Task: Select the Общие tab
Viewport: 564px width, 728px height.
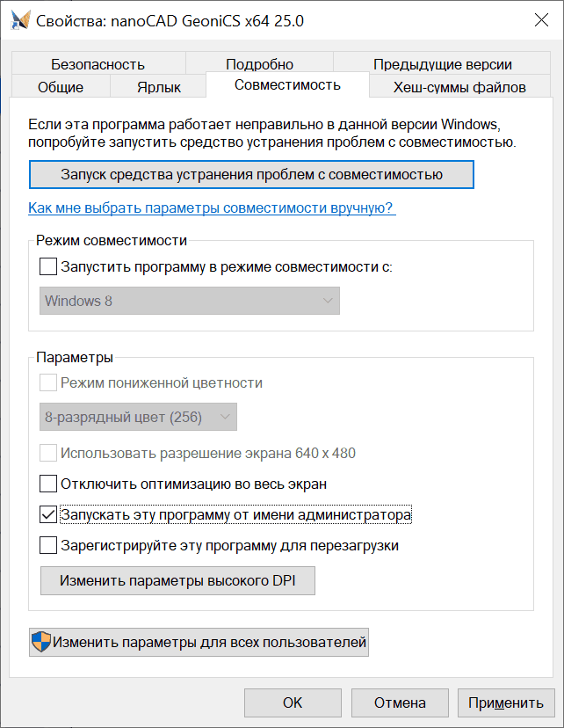Action: point(61,87)
